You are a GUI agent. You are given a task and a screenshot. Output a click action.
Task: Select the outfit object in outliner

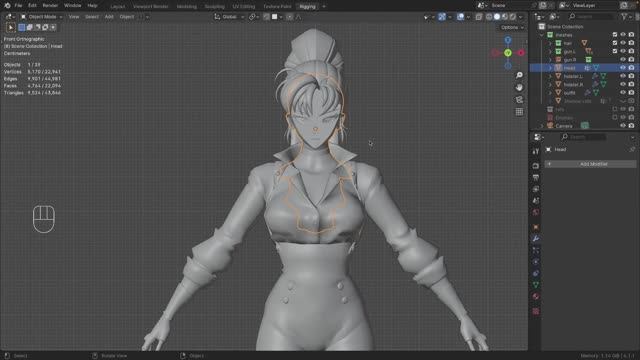pos(569,93)
